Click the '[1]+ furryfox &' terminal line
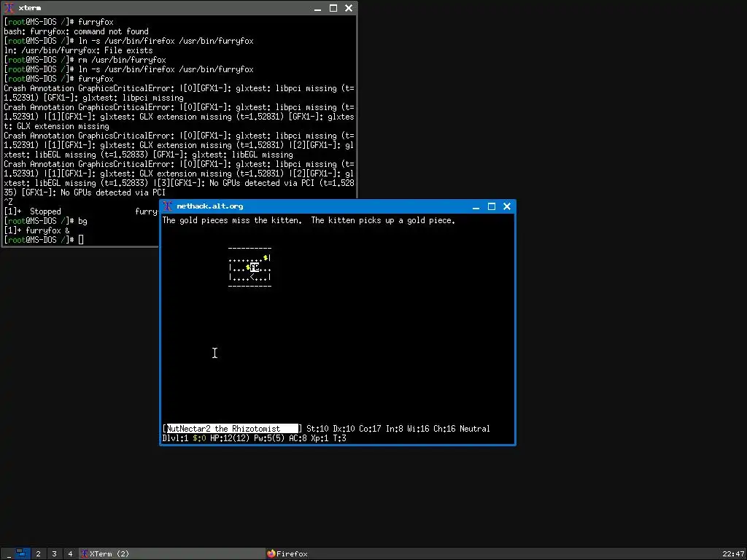 tap(36, 230)
